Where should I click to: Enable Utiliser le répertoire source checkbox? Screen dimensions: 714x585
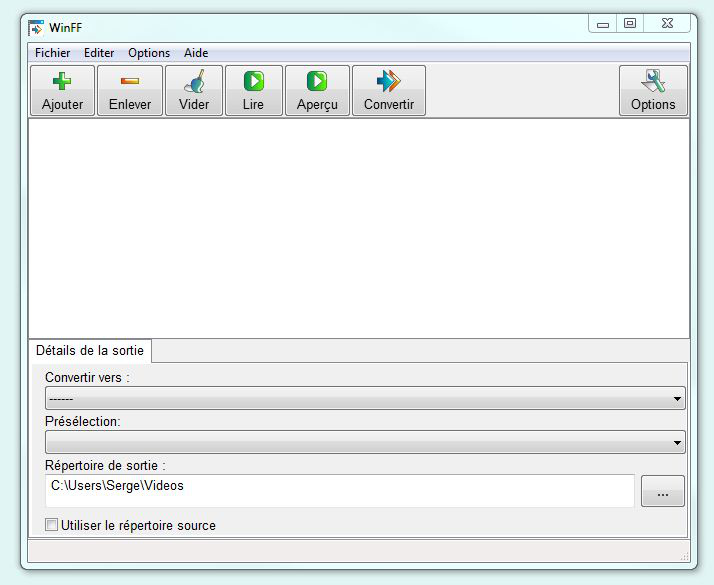pyautogui.click(x=52, y=525)
